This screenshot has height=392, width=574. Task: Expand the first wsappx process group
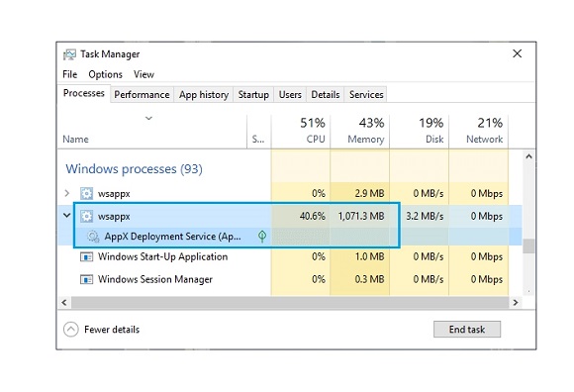point(67,193)
